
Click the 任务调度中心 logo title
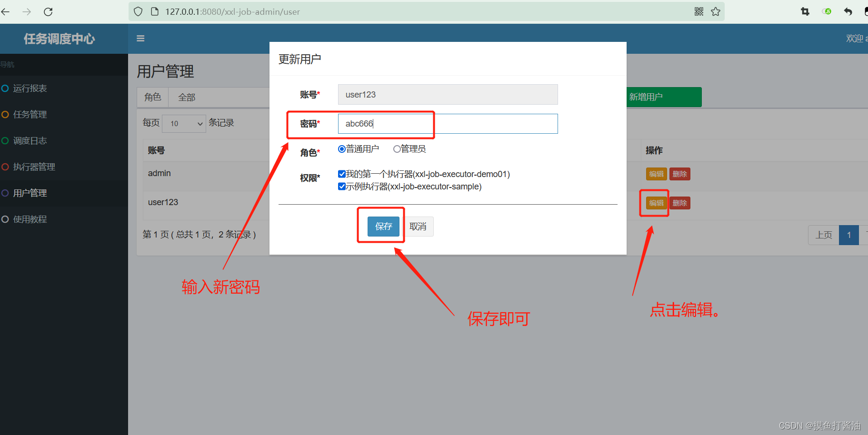point(60,39)
